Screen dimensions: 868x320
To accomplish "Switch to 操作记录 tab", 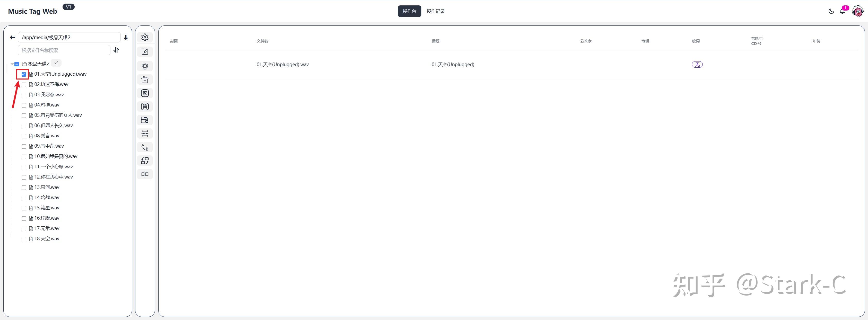I will [x=435, y=11].
